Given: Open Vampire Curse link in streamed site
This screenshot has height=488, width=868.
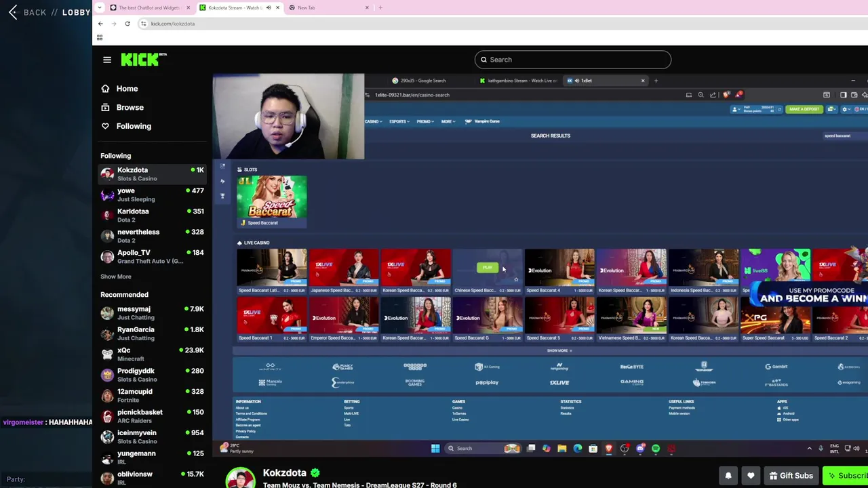Looking at the screenshot, I should coord(482,121).
